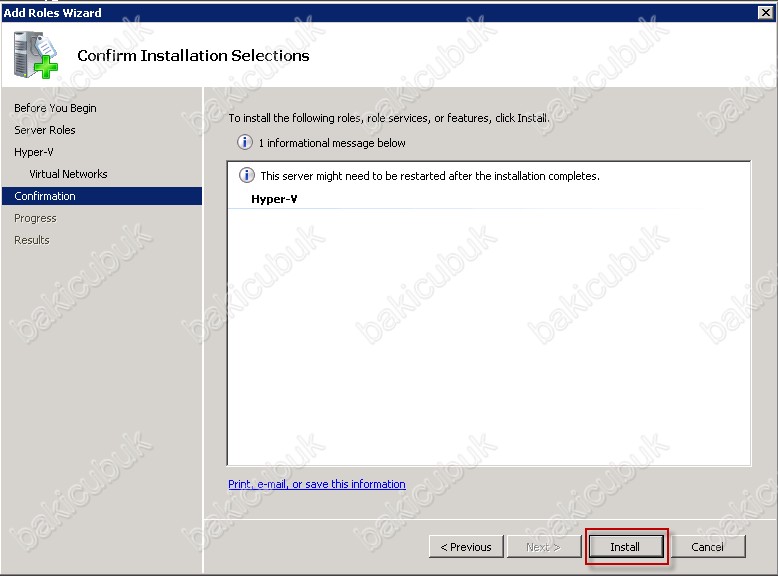Select the bold Hyper-V entry in list
778x576 pixels.
(274, 199)
